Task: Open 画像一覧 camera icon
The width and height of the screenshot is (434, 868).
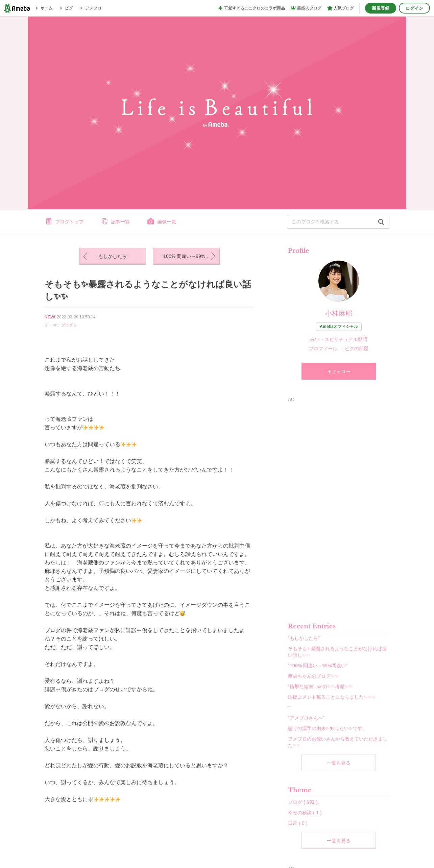Action: pos(150,221)
